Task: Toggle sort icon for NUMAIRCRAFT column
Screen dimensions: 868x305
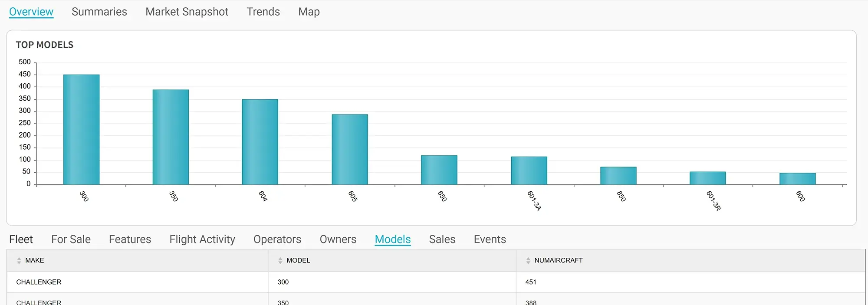Action: (x=528, y=260)
